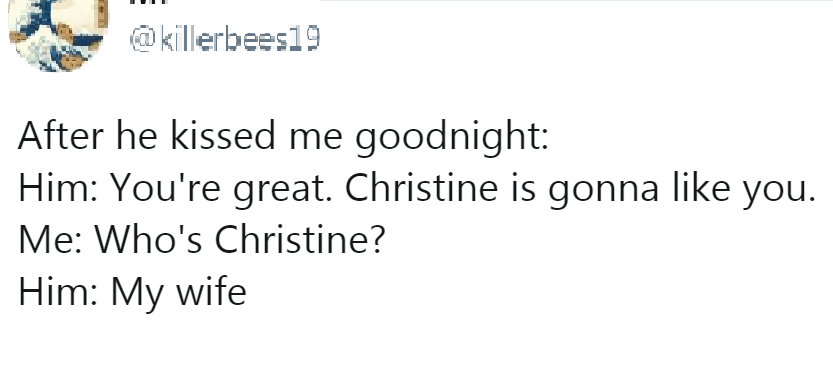Click 'Christine' in 'Christine is gonna like you'
This screenshot has width=833, height=385.
[x=421, y=187]
